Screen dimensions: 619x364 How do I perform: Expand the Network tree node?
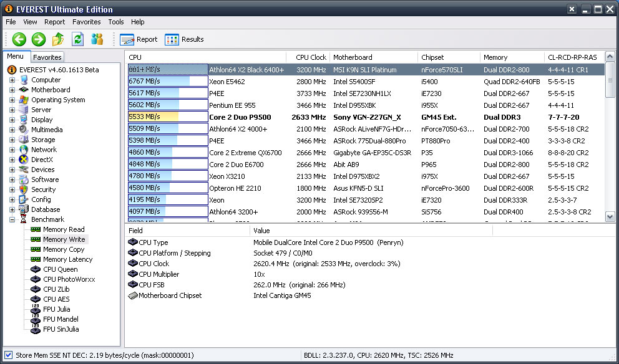click(x=12, y=150)
